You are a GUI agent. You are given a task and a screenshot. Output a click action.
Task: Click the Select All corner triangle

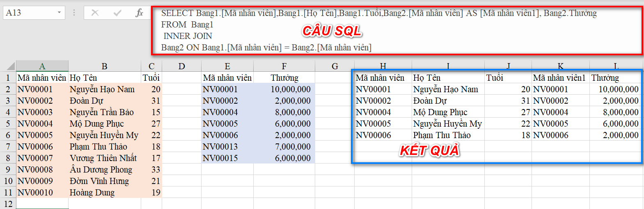coord(10,66)
